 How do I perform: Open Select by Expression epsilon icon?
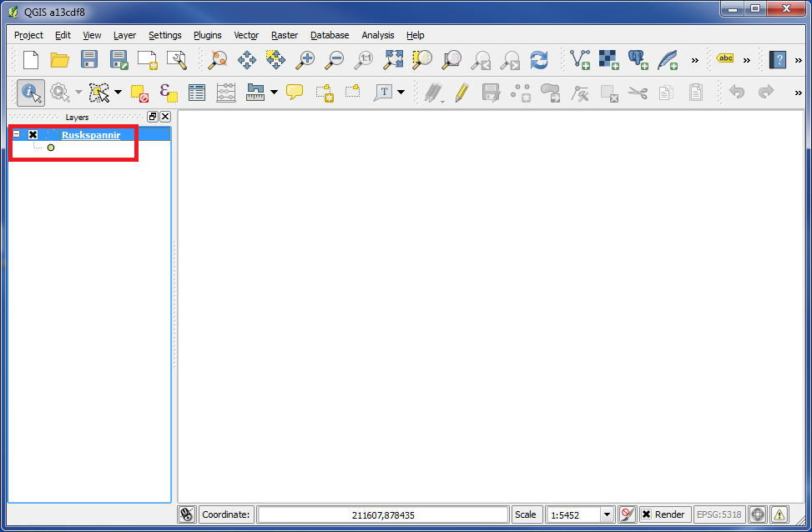click(169, 93)
